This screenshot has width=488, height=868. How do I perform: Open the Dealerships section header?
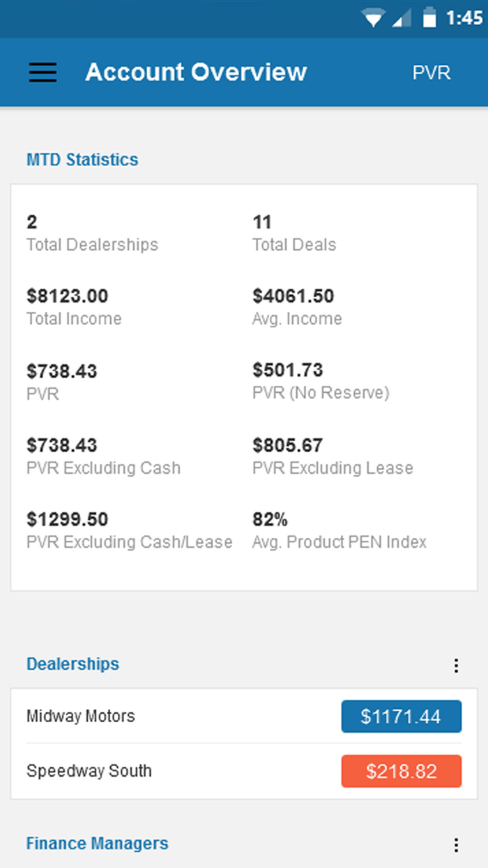pos(73,664)
